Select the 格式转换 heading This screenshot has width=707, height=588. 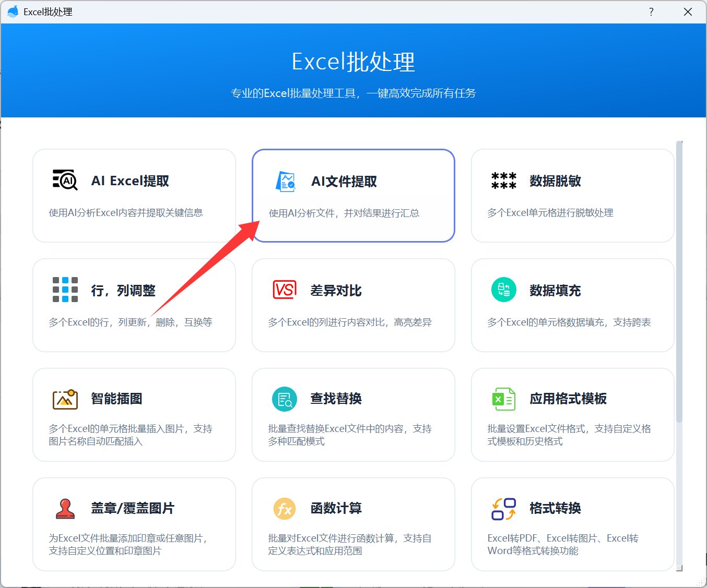pos(555,508)
